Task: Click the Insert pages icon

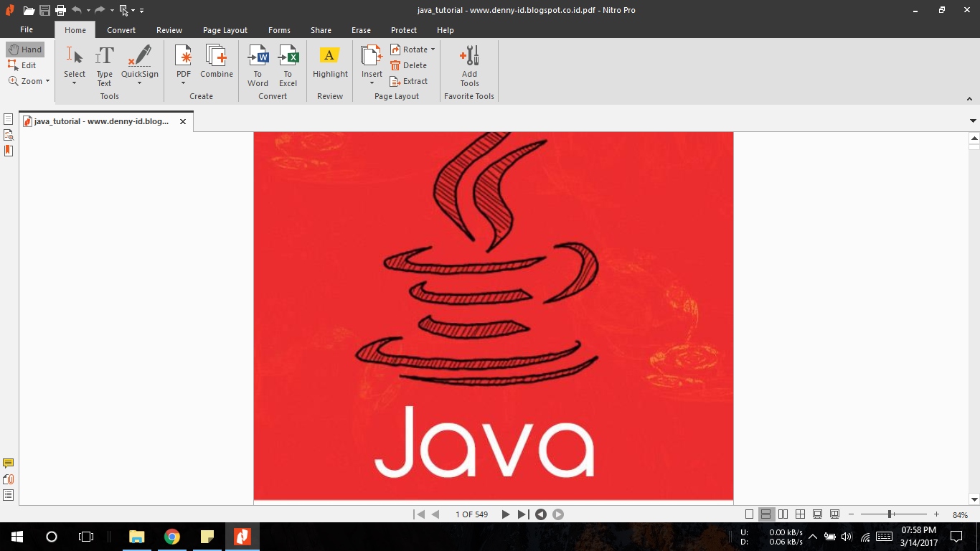Action: 372,55
